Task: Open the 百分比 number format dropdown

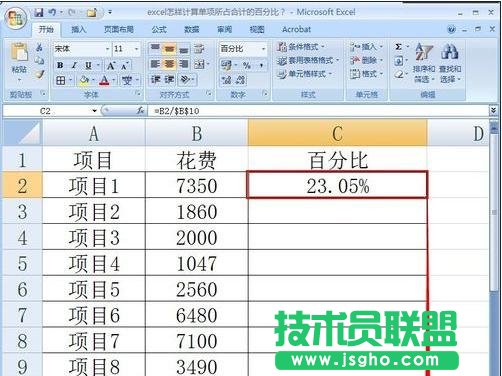Action: [x=263, y=49]
